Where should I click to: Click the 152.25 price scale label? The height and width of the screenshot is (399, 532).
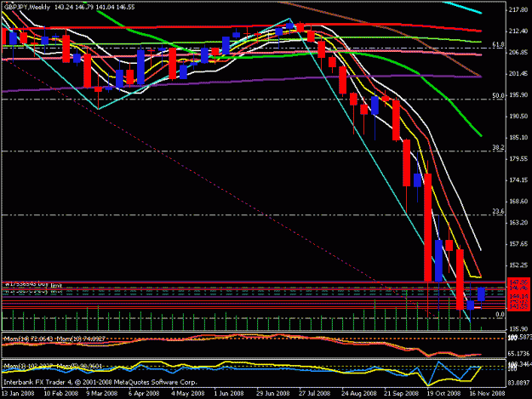coord(518,265)
